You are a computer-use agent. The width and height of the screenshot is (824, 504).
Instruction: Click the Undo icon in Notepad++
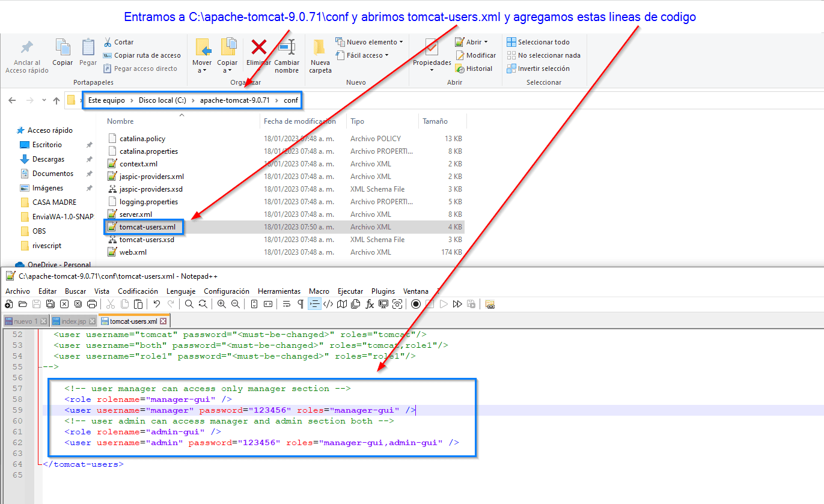point(156,304)
